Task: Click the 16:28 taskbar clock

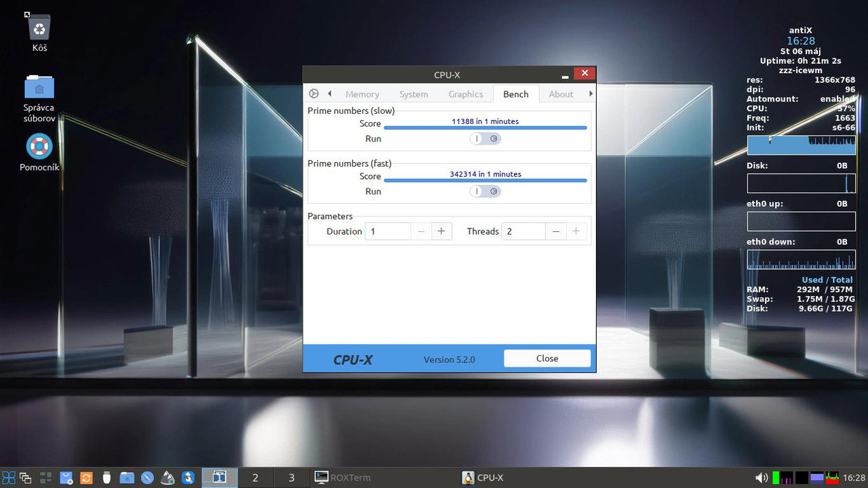Action: 854,478
